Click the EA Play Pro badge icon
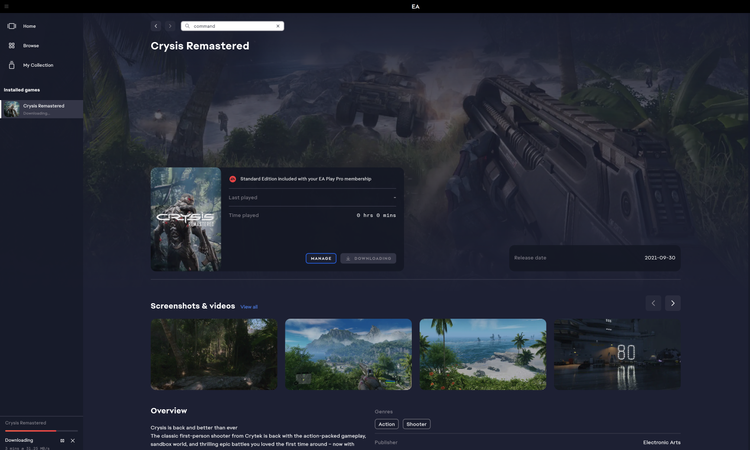 tap(233, 179)
